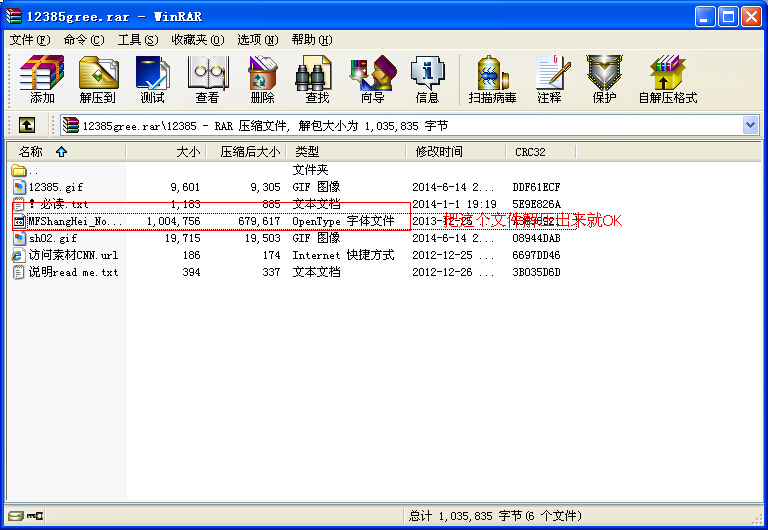Viewport: 768px width, 530px height.
Task: Click CRC32 value 6697DD46
Action: (x=536, y=255)
